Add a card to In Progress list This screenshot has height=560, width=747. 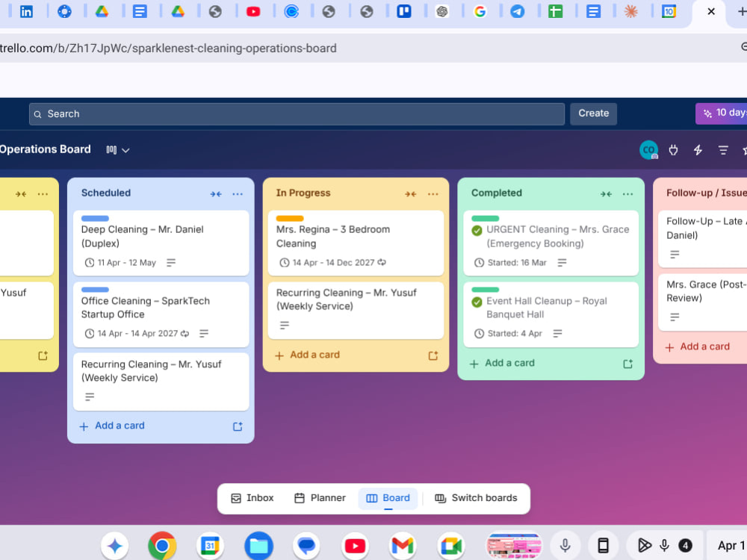click(x=307, y=355)
